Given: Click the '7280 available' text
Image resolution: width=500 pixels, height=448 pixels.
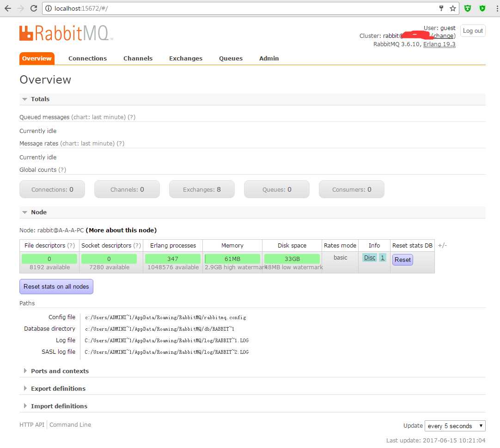Looking at the screenshot, I should click(x=110, y=267).
